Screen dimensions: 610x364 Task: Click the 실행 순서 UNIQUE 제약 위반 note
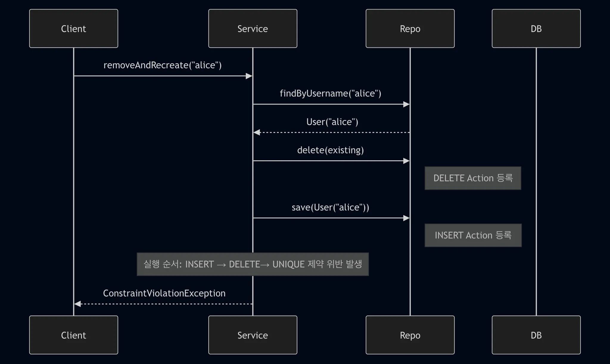coord(253,264)
